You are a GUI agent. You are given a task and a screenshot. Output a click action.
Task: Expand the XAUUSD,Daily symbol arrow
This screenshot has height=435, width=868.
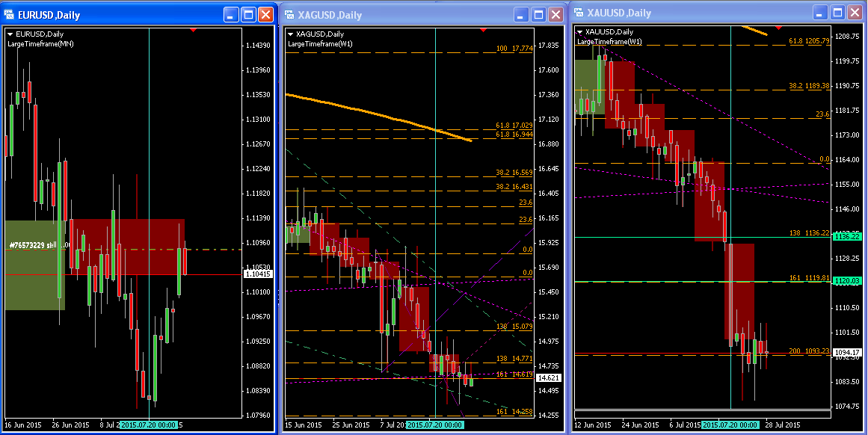coord(580,32)
